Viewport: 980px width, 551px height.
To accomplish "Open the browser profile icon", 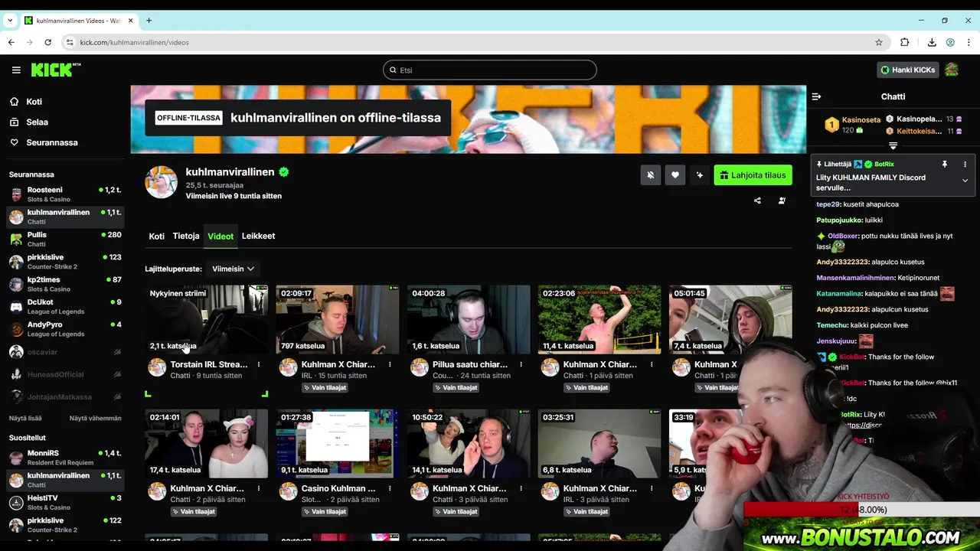I will point(950,42).
